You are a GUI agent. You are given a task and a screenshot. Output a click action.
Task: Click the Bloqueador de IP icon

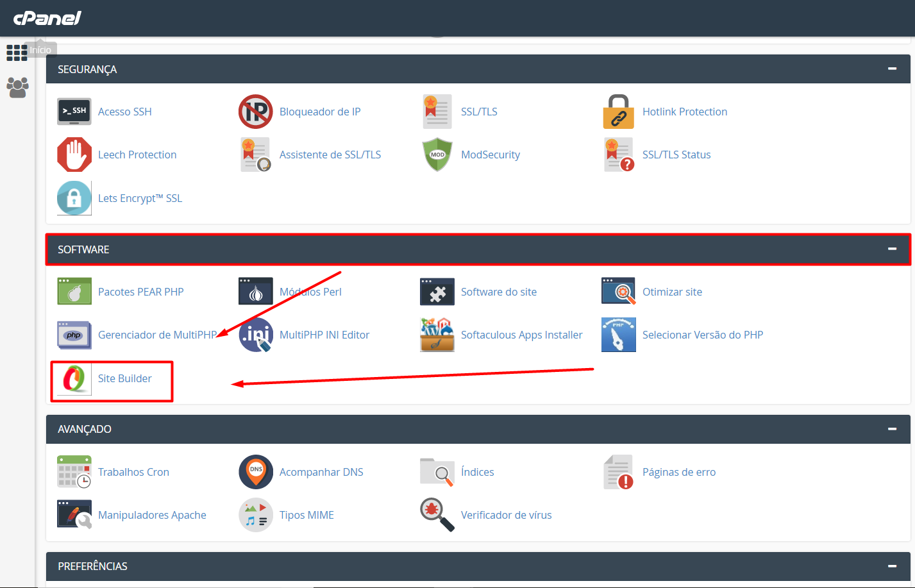pos(256,112)
